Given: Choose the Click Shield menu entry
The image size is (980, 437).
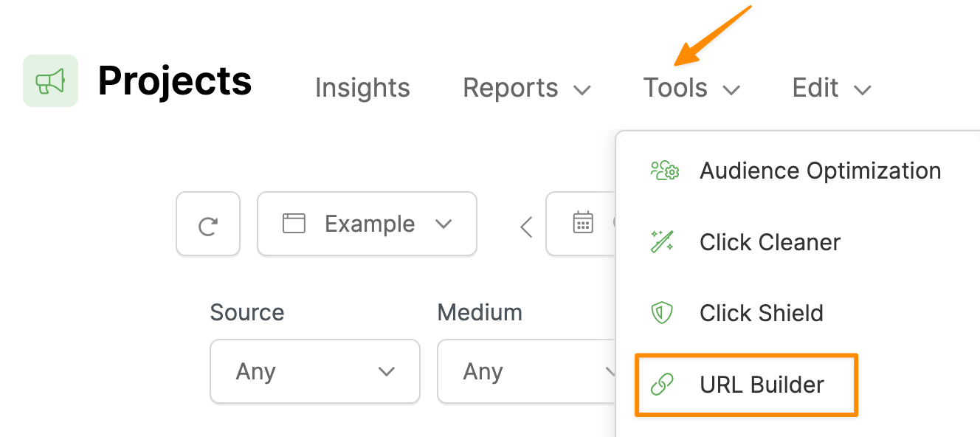Looking at the screenshot, I should (761, 313).
